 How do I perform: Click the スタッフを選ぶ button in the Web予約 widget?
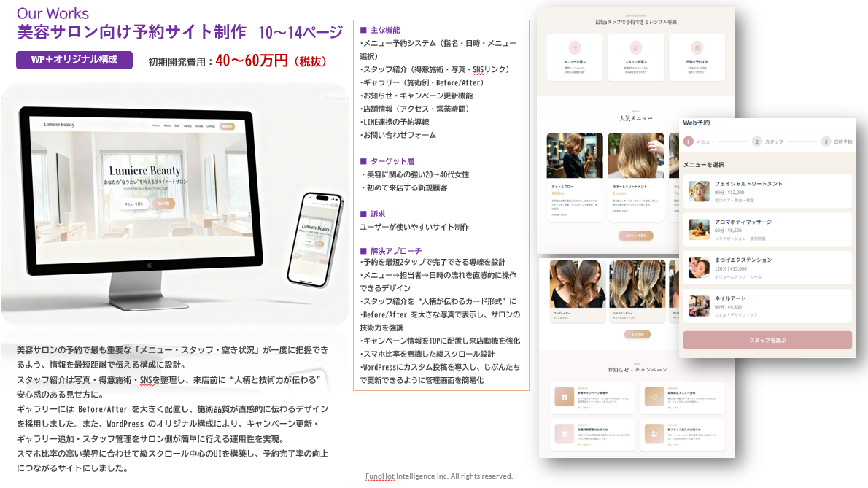pos(767,339)
